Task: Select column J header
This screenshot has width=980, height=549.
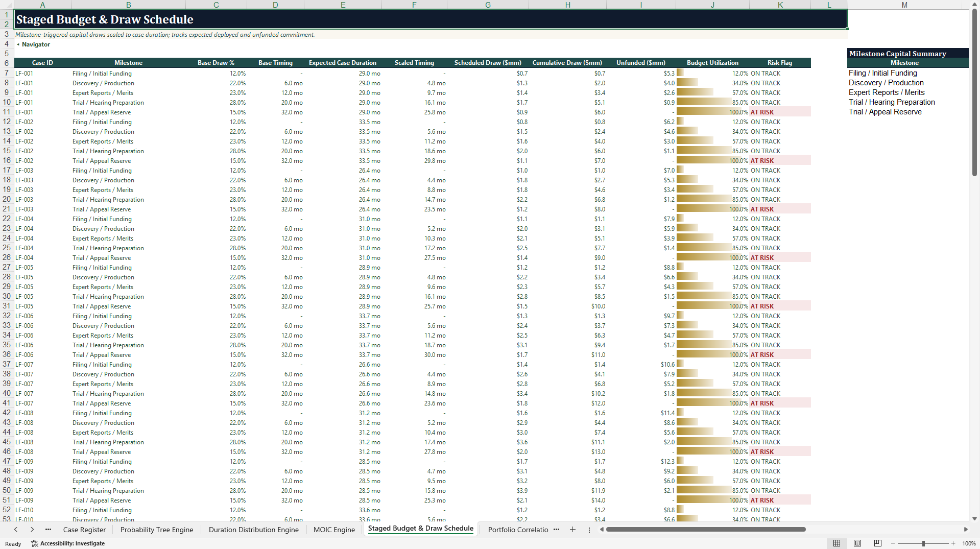Action: pos(712,5)
